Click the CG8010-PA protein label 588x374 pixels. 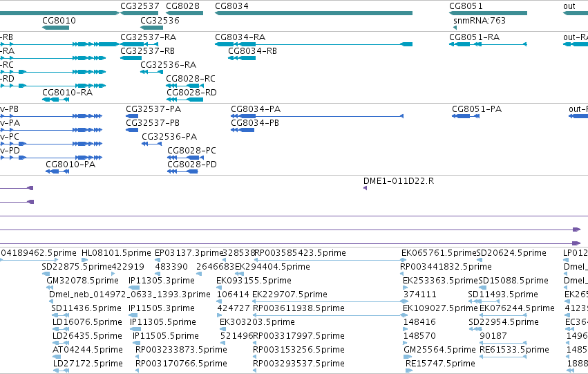(70, 165)
